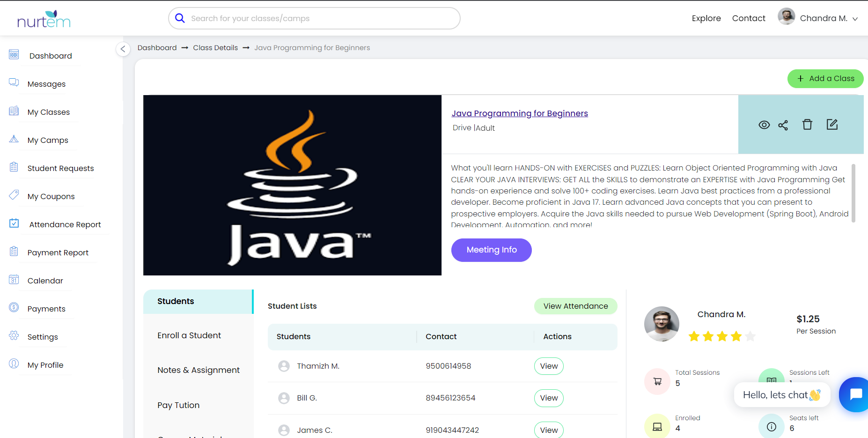Image resolution: width=868 pixels, height=438 pixels.
Task: Switch to Notes & Assignment tab
Action: coord(199,370)
